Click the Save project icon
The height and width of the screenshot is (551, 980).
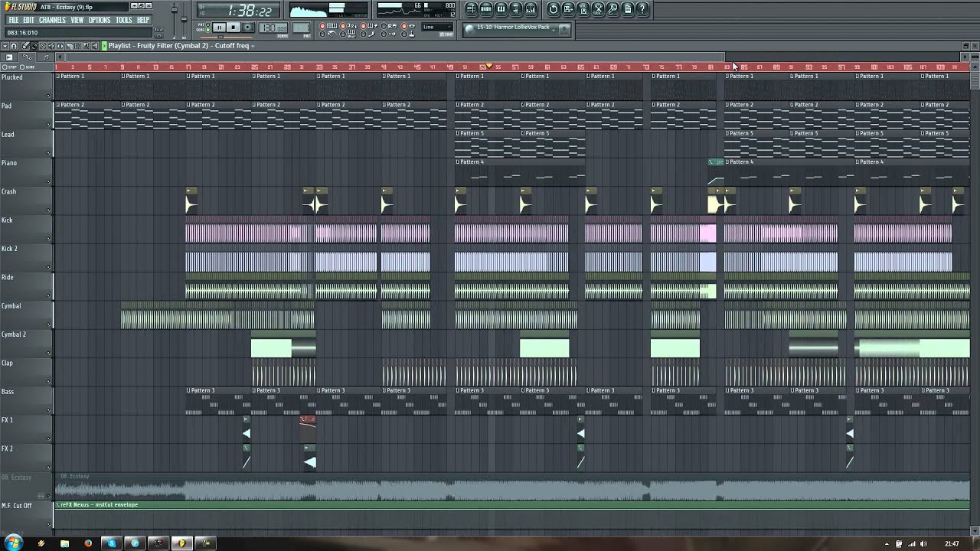click(x=568, y=9)
